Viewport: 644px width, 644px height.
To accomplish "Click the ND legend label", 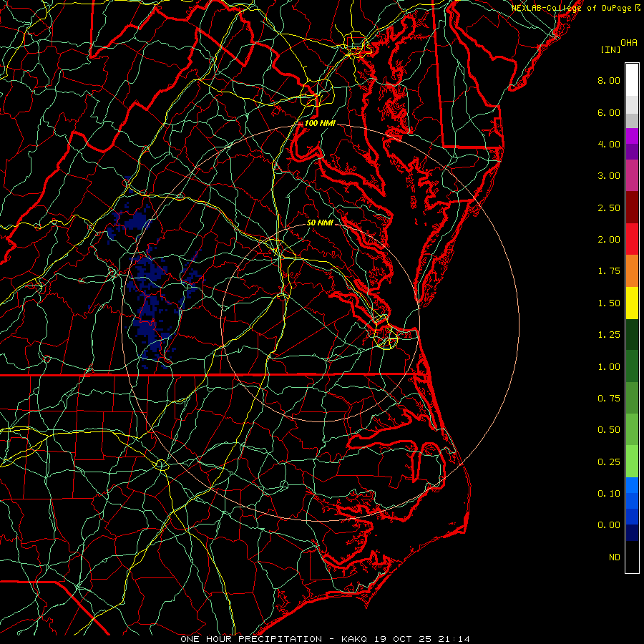I will tap(615, 557).
